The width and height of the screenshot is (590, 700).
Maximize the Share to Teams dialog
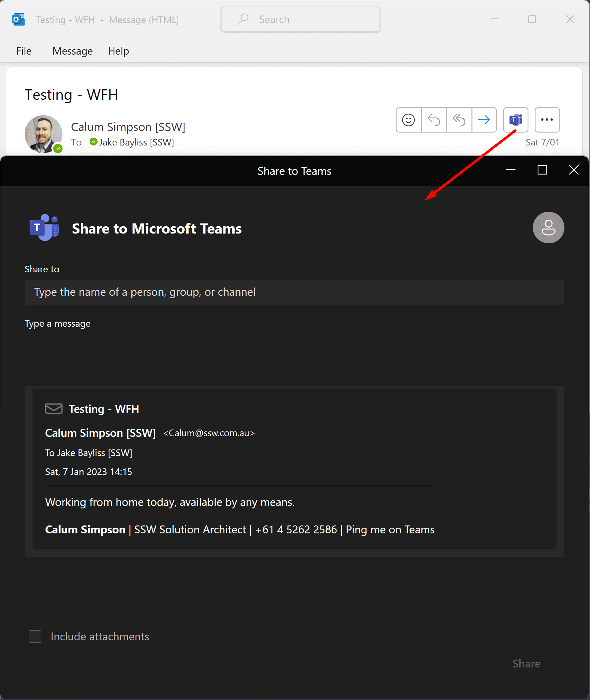pyautogui.click(x=542, y=170)
